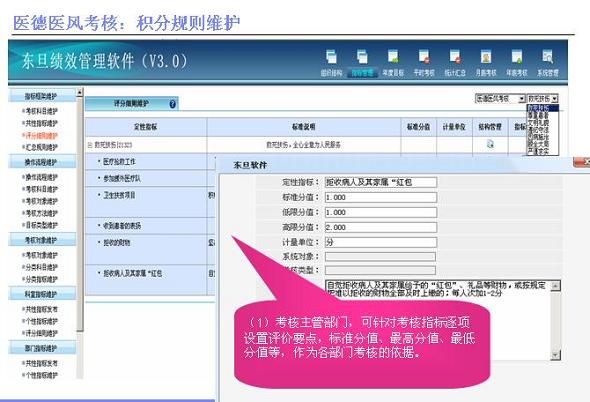Image resolution: width=590 pixels, height=402 pixels.
Task: Collapse the 救死扶伤 tree row in table
Action: (x=90, y=145)
